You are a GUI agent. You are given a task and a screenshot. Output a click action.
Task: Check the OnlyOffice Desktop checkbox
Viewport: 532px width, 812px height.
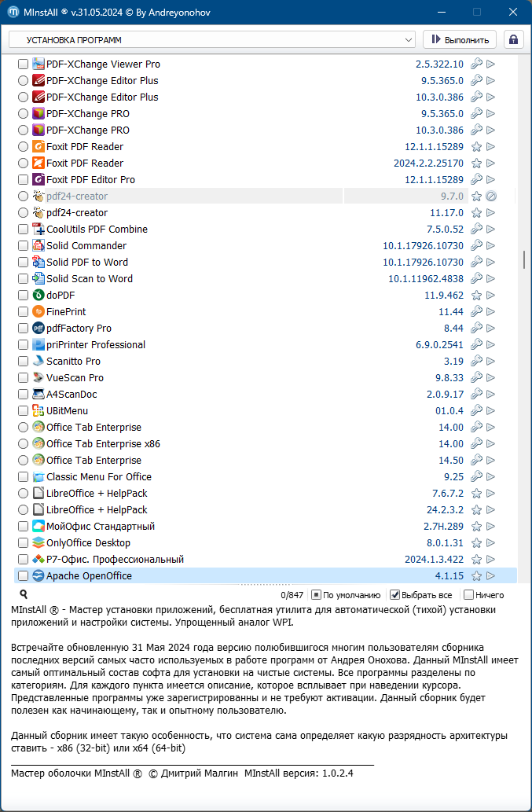(x=23, y=542)
